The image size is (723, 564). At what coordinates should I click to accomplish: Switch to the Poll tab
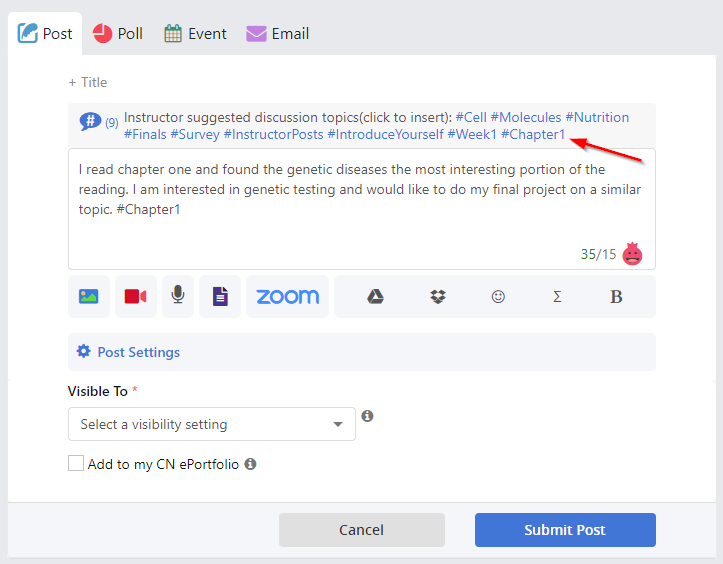click(118, 34)
